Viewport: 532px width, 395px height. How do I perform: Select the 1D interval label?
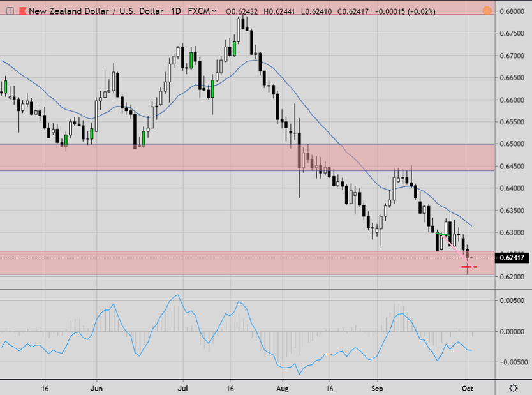[176, 11]
